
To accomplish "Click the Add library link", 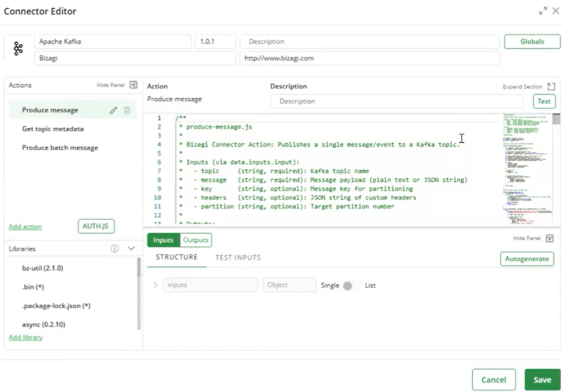I will [25, 337].
